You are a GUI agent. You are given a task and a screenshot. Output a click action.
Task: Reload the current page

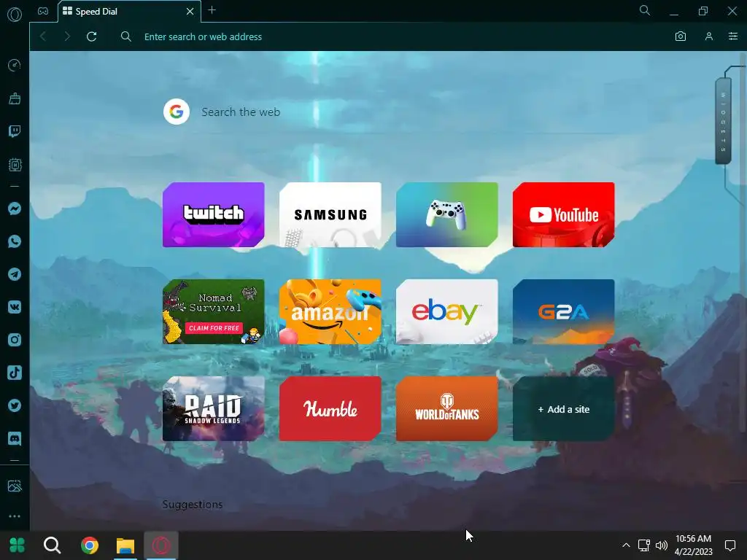coord(91,36)
